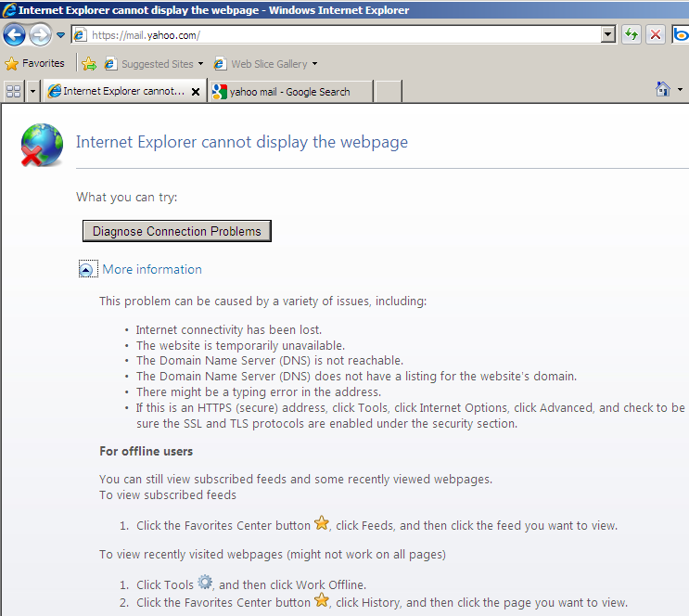Click the IE page icon in address bar
689x616 pixels.
click(x=80, y=34)
